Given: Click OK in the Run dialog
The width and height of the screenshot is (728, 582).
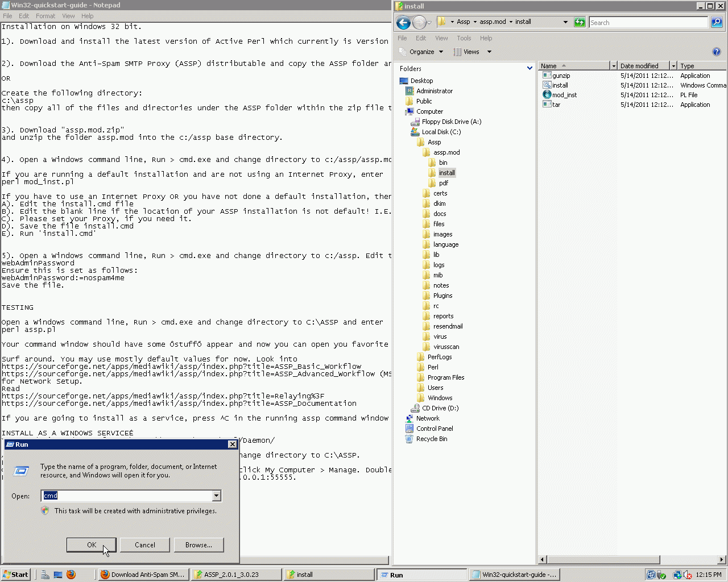Looking at the screenshot, I should pos(92,545).
